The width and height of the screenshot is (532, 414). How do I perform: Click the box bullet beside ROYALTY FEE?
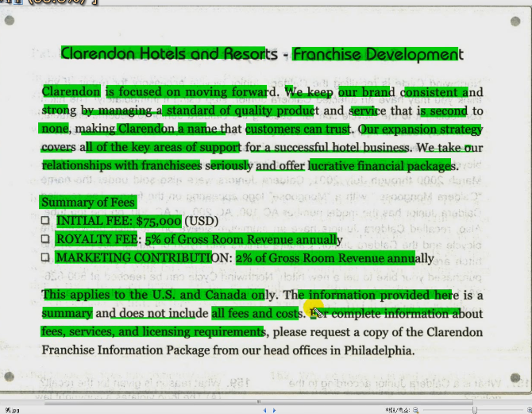[45, 238]
